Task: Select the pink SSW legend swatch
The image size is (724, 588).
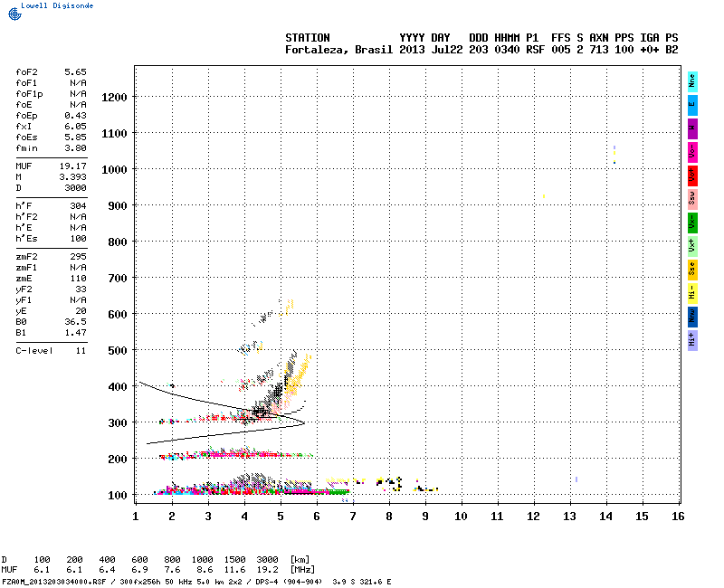Action: tap(692, 199)
